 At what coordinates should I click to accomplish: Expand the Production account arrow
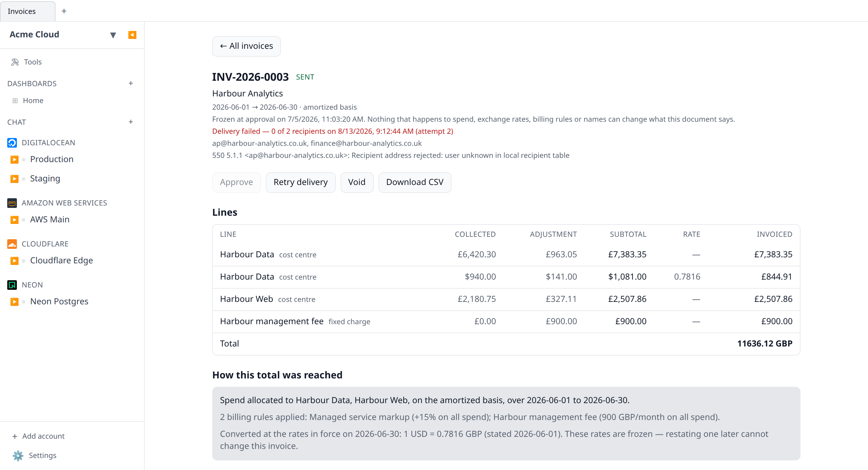coord(14,159)
